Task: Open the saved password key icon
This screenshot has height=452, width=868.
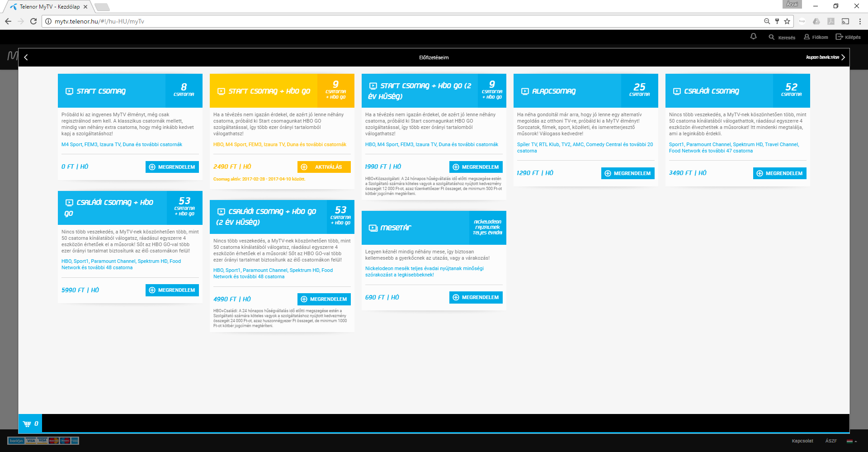Action: click(777, 21)
